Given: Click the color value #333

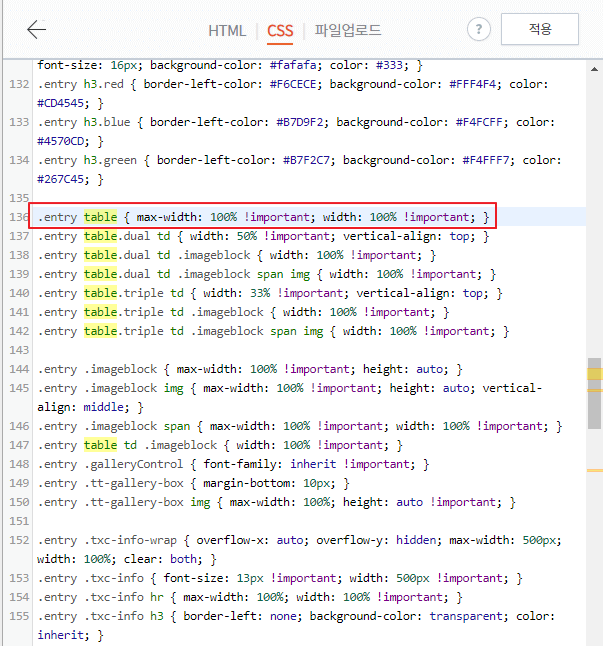Looking at the screenshot, I should pos(389,65).
